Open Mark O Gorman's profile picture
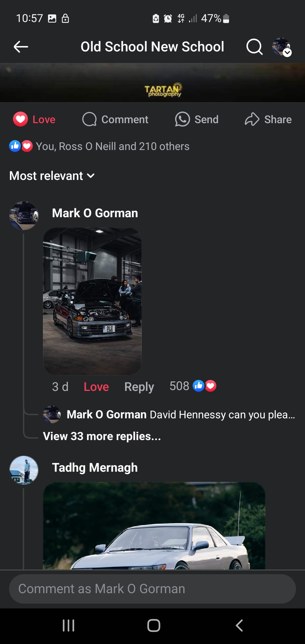This screenshot has height=644, width=305. pyautogui.click(x=24, y=216)
